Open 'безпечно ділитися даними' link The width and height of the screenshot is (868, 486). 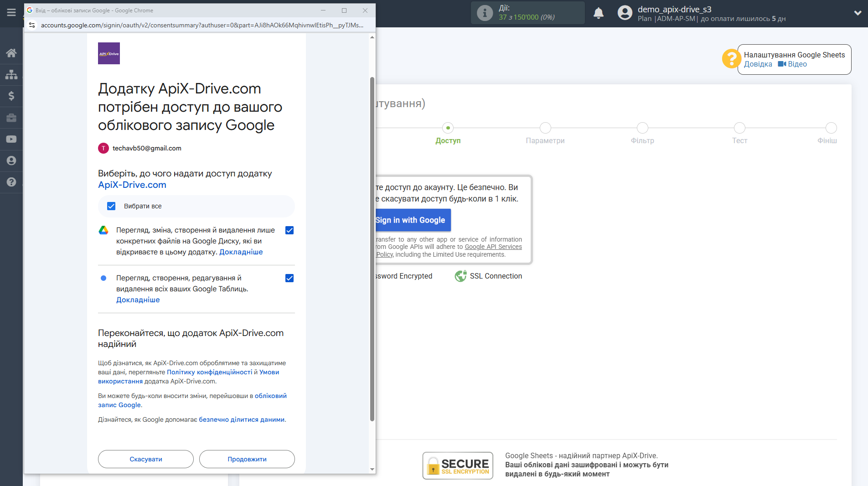pyautogui.click(x=242, y=419)
